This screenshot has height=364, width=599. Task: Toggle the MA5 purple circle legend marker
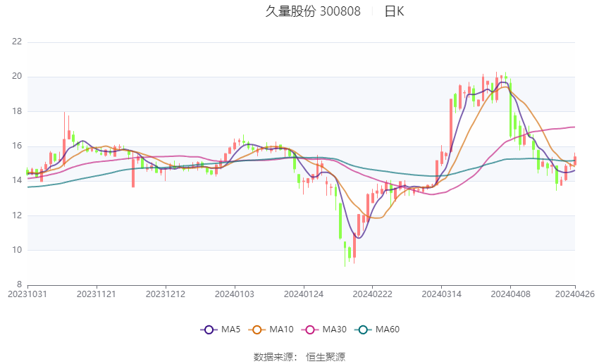(x=209, y=330)
